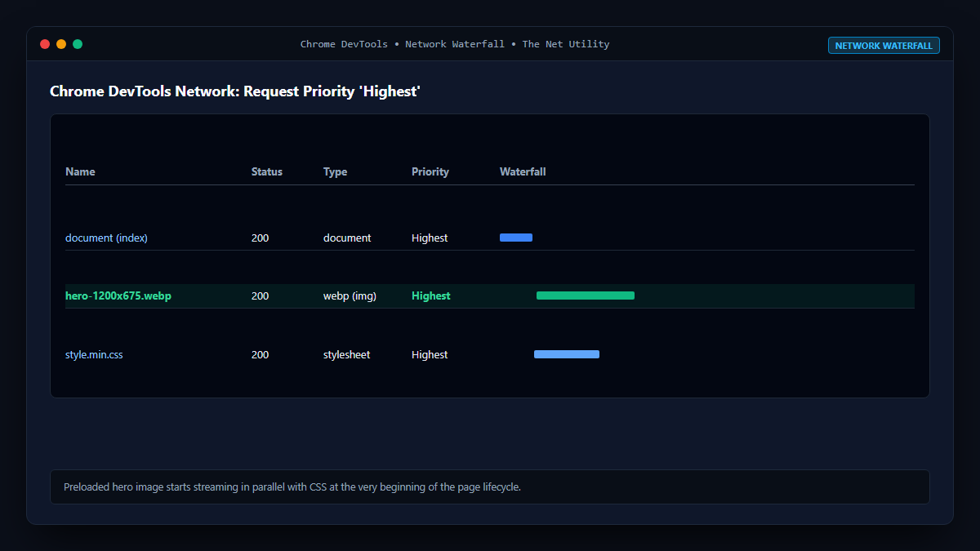Click status 200 of hero-1200x675.webp row
This screenshot has height=551, width=980.
(260, 296)
